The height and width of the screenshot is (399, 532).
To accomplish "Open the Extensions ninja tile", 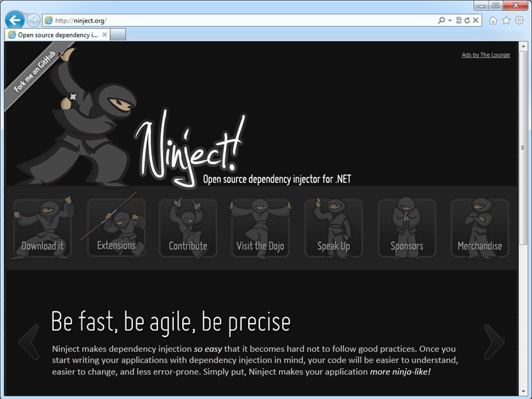I will point(116,228).
